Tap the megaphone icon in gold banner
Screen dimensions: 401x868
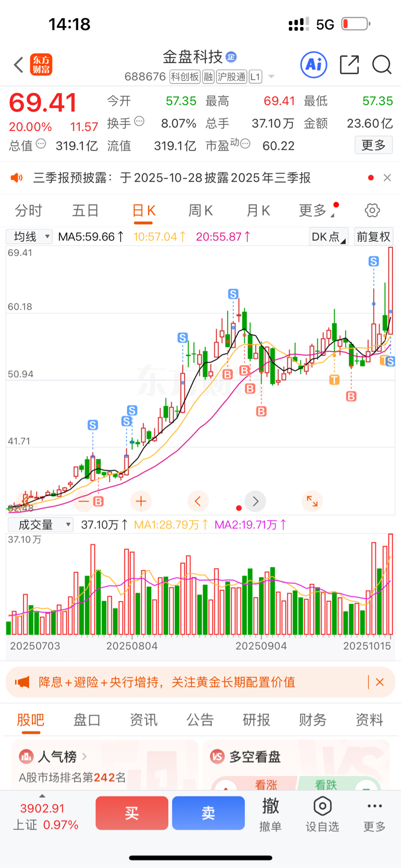click(22, 682)
